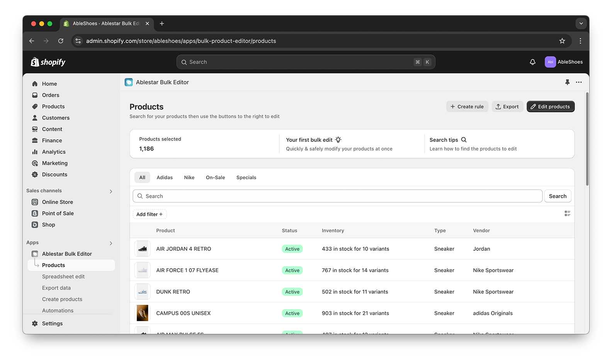Open Export data in sidebar
Screen dimensions: 612x364
pos(56,288)
